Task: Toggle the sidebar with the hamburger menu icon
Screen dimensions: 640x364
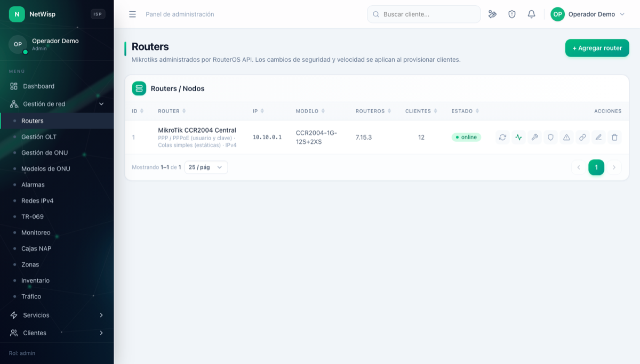Action: pyautogui.click(x=132, y=14)
